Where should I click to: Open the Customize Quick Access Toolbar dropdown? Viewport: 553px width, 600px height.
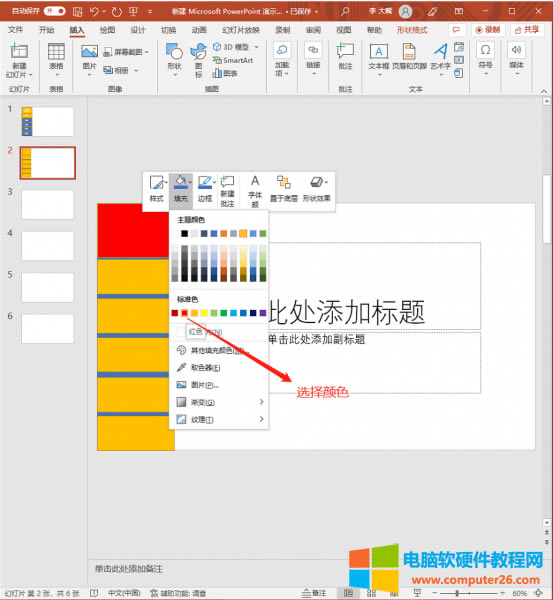150,12
